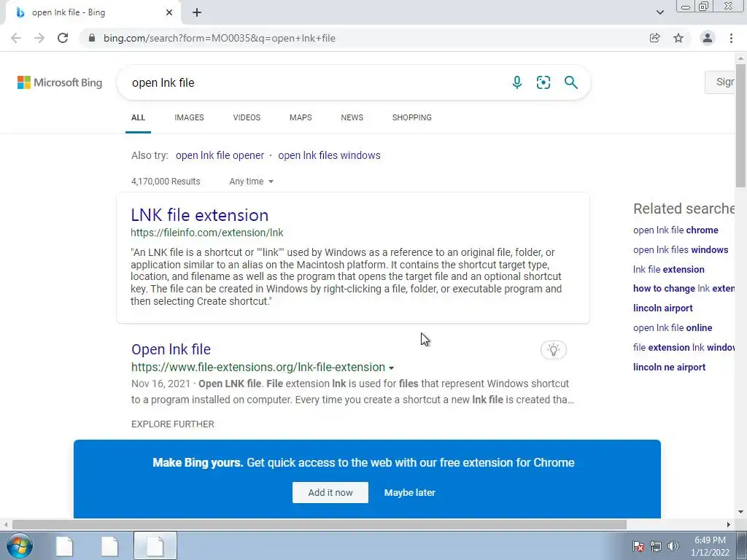
Task: Click related search 'open lnk file chrome'
Action: click(676, 230)
